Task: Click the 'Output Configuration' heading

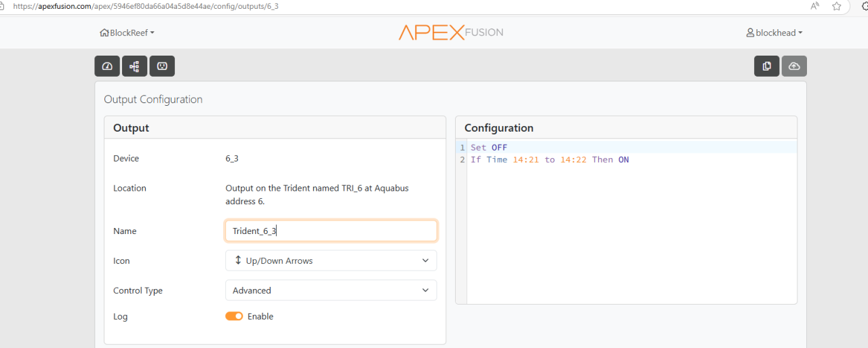Action: [x=153, y=99]
